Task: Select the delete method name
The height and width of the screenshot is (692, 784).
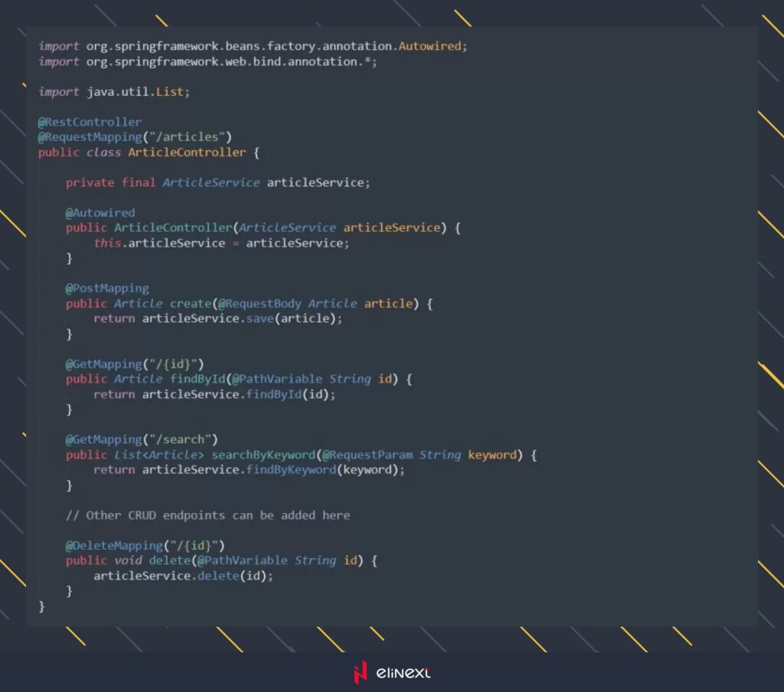Action: (171, 560)
